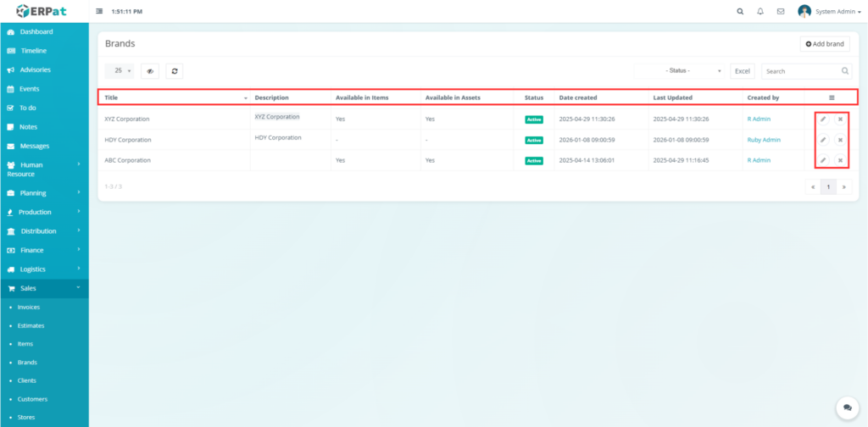Viewport: 868px width, 427px height.
Task: Edit the HDY Corporation brand row
Action: click(822, 140)
